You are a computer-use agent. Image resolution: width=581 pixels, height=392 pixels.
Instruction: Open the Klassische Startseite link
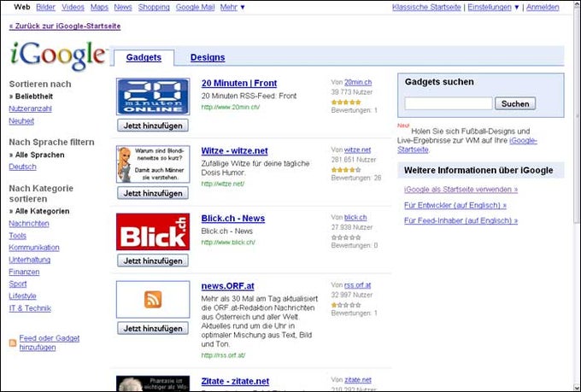426,7
